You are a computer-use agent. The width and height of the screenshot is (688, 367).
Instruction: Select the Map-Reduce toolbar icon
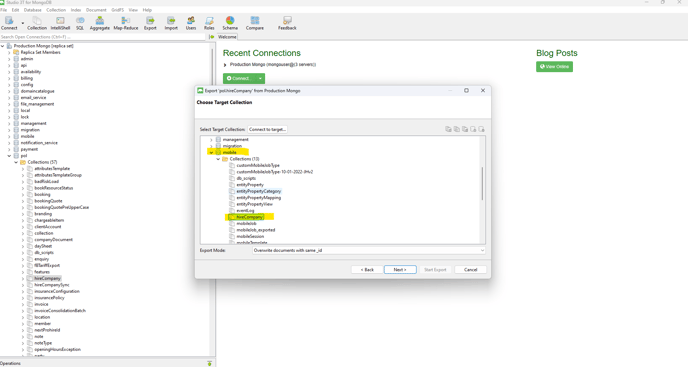125,23
